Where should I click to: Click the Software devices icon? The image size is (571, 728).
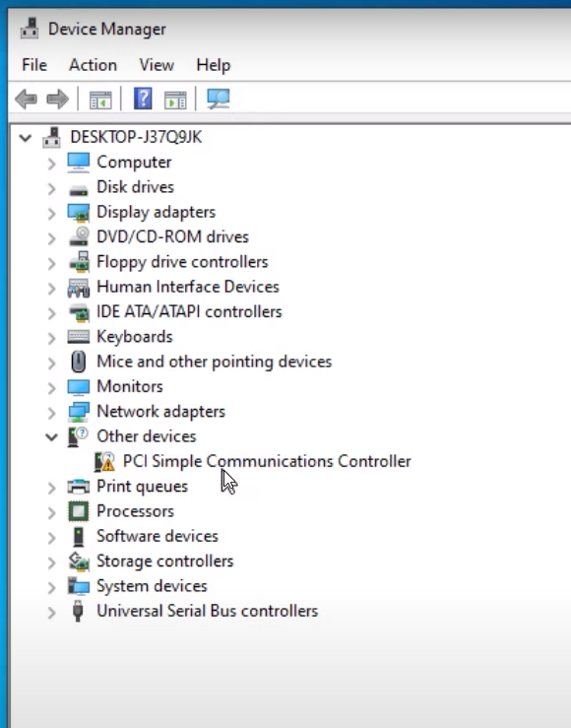[x=79, y=537]
